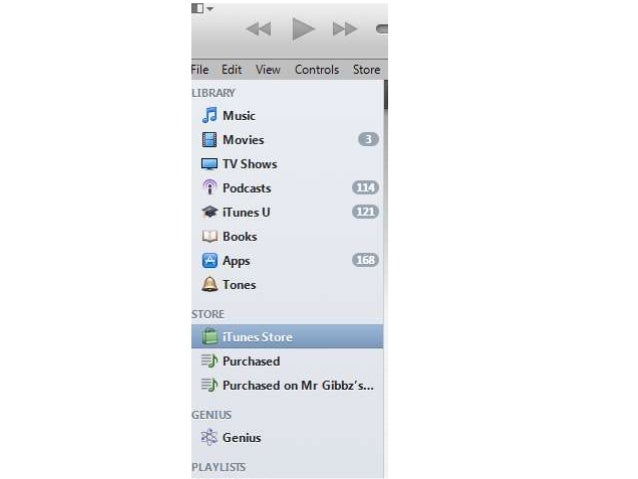This screenshot has height=479, width=638.
Task: Click the Podcasts badge showing 114
Action: coord(365,188)
